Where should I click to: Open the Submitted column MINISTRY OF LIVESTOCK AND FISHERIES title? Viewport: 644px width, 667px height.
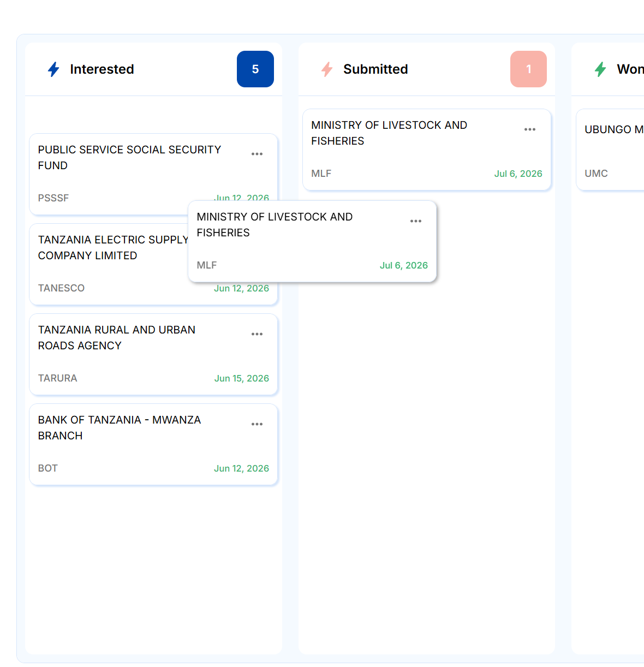[389, 133]
